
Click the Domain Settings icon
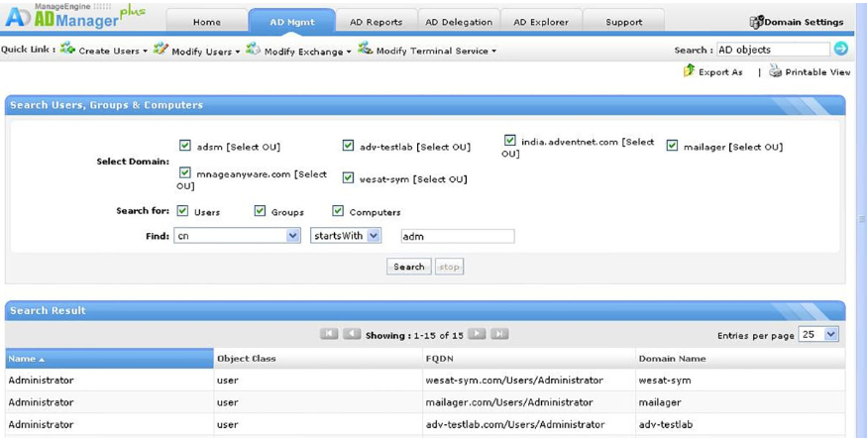(757, 22)
